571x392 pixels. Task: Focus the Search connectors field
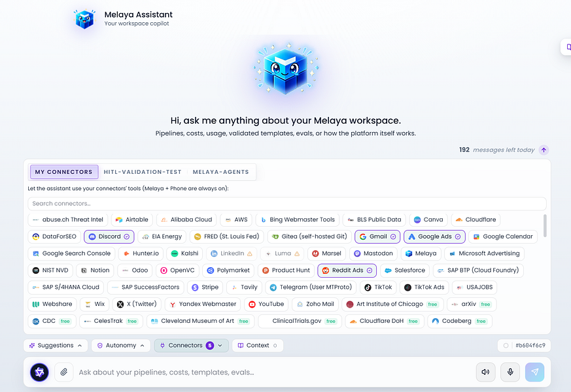287,204
